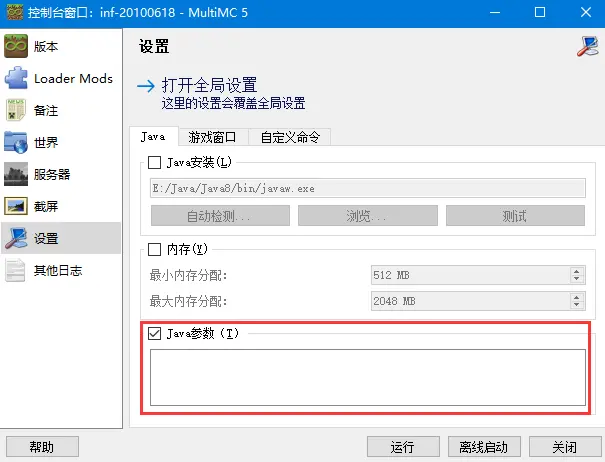Open the 备注 notes page
Viewport: 605px width, 462px height.
point(61,110)
